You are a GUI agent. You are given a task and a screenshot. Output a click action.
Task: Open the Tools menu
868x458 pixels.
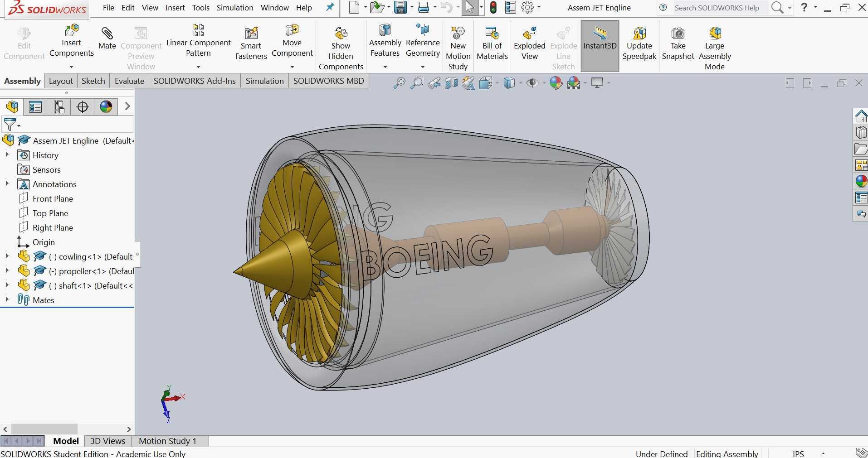(x=200, y=8)
